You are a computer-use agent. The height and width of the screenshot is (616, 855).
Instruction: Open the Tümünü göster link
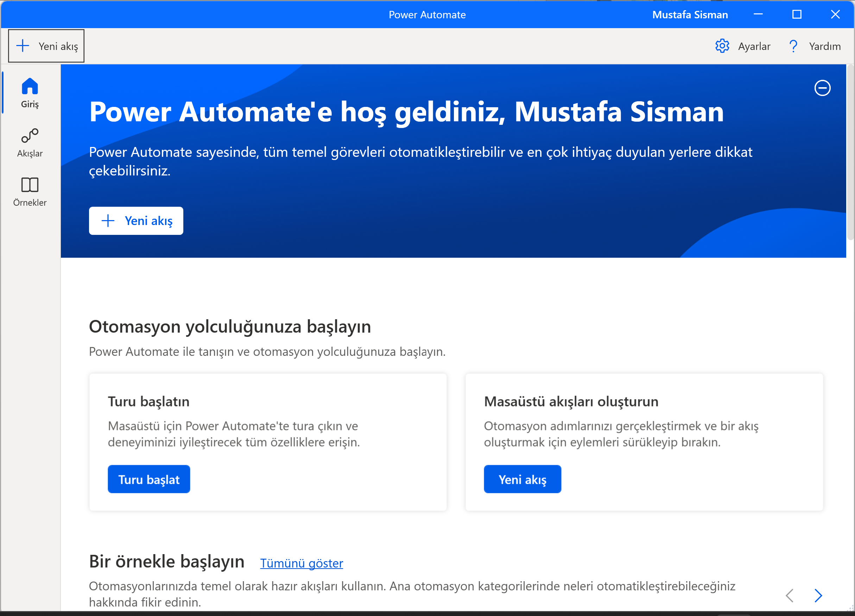click(301, 563)
